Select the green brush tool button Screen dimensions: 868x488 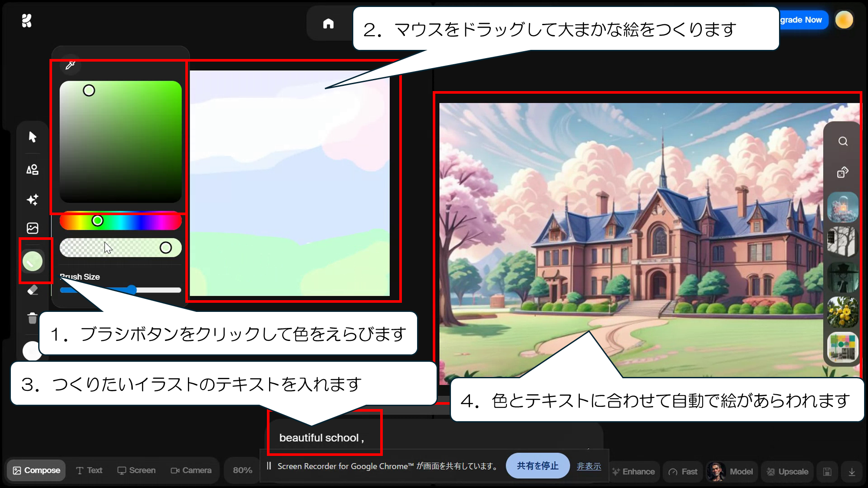[x=33, y=262]
